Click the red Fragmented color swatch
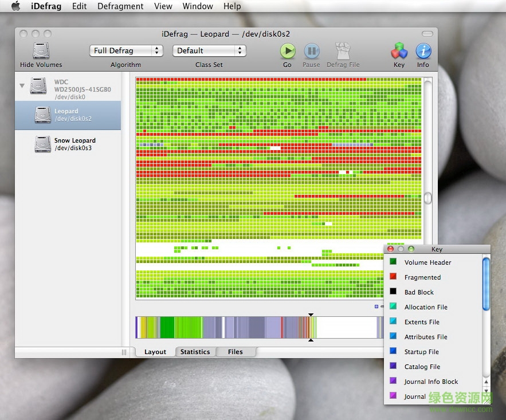This screenshot has width=506, height=420. click(x=393, y=277)
